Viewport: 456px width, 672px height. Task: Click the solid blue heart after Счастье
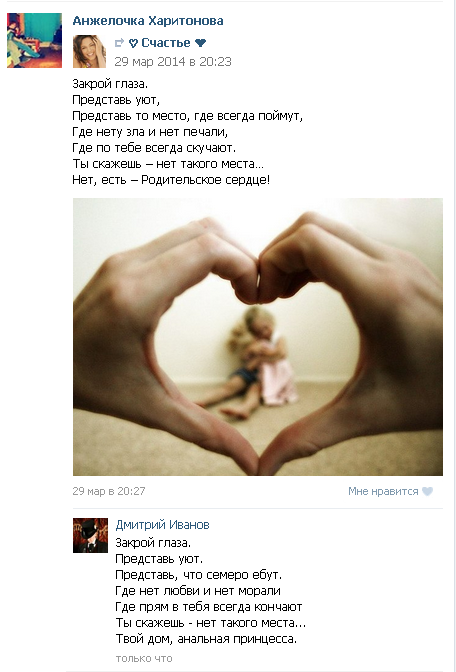tap(200, 43)
